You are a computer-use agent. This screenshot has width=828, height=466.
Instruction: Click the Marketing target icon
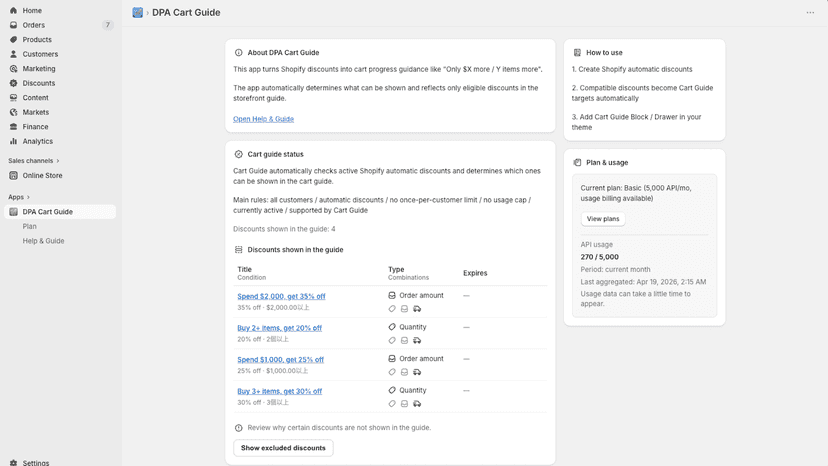(x=13, y=69)
